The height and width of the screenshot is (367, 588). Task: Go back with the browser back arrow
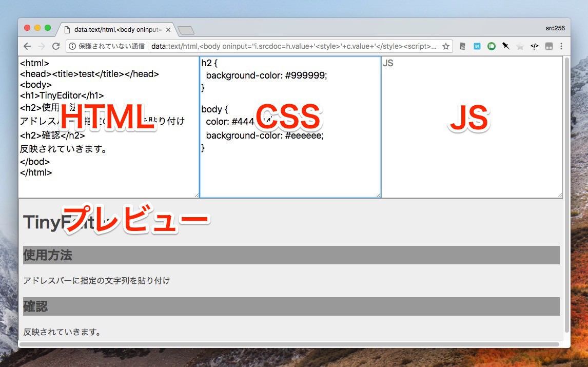pyautogui.click(x=27, y=46)
